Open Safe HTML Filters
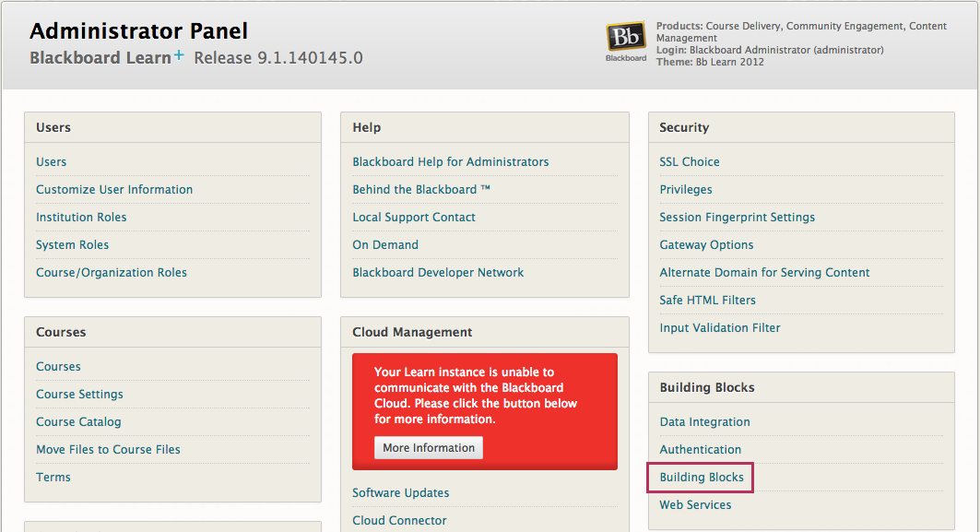Image resolution: width=980 pixels, height=532 pixels. 707,300
